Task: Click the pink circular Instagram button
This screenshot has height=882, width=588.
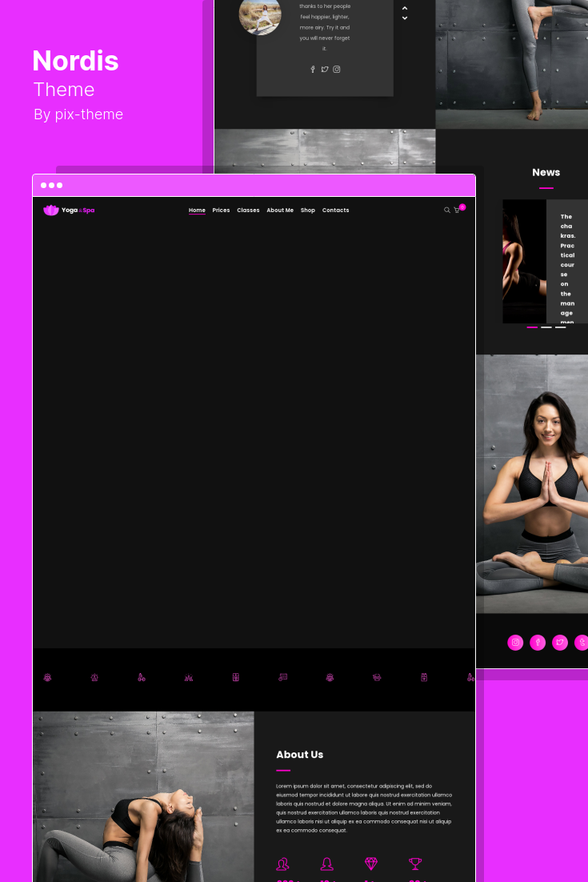Action: click(515, 643)
